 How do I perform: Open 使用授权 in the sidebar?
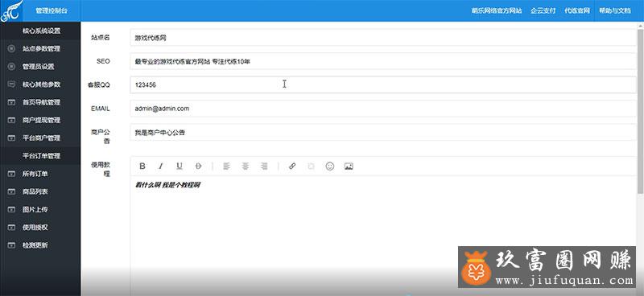click(40, 228)
